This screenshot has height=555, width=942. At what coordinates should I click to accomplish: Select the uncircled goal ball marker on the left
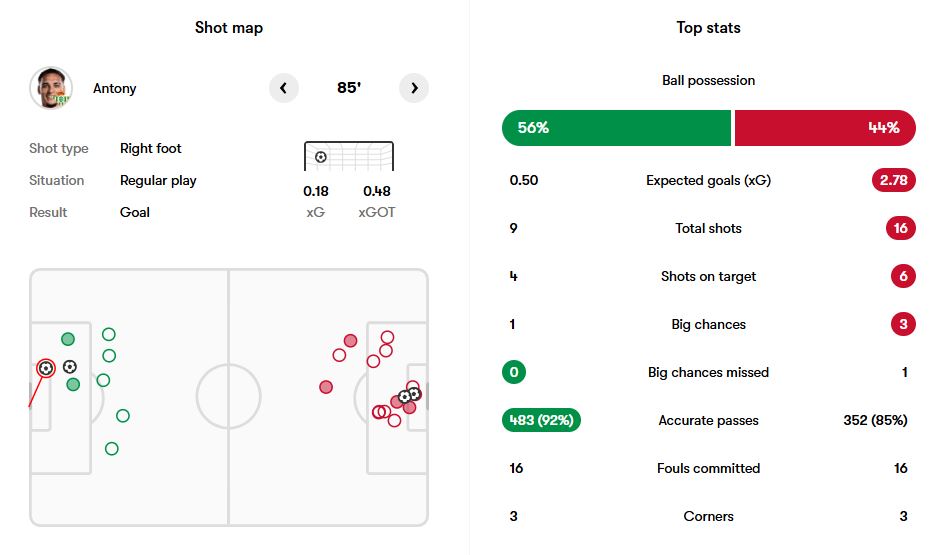coord(70,367)
